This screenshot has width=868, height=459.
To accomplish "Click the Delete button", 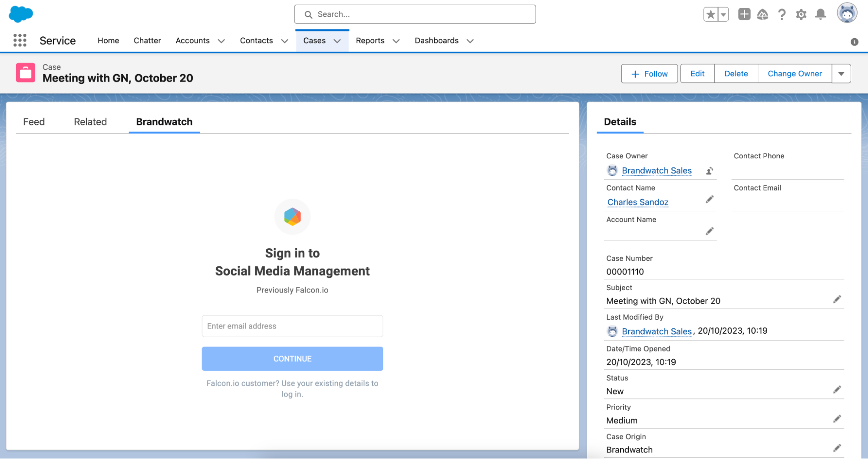I will (x=736, y=74).
